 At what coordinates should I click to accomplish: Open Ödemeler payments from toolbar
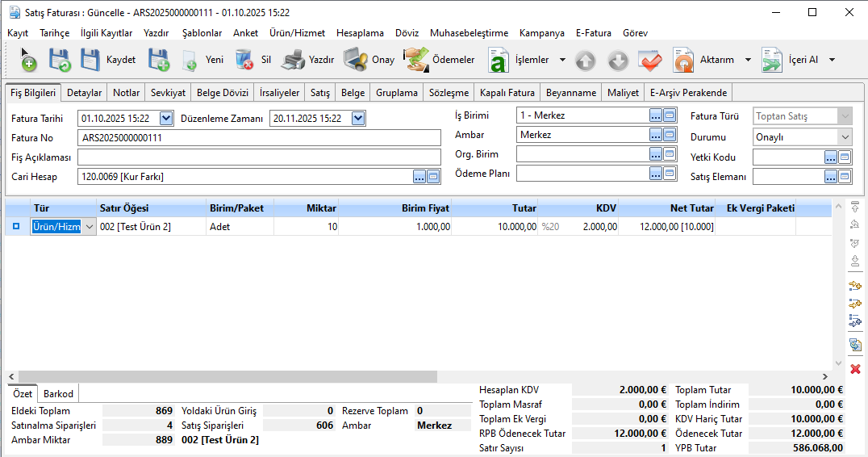tap(440, 60)
